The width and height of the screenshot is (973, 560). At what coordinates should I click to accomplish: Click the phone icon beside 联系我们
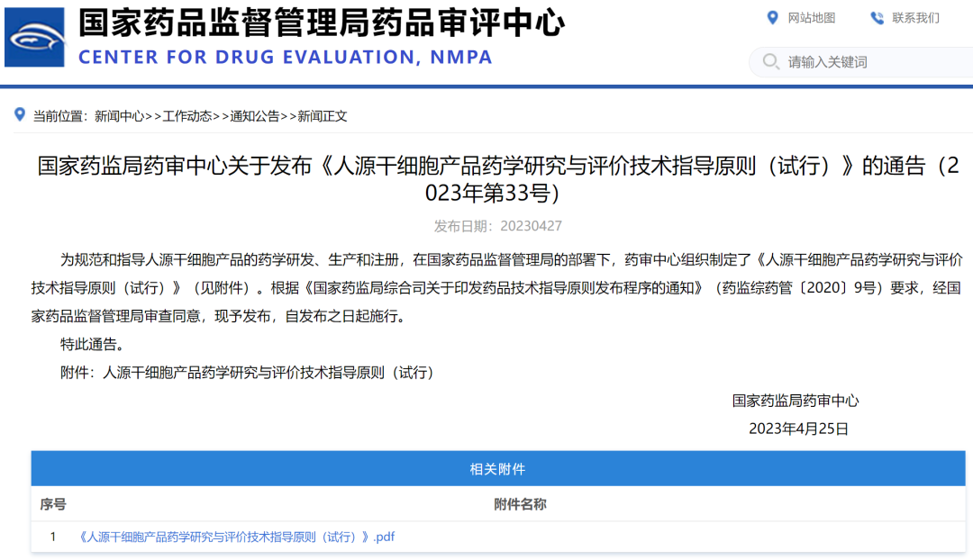[x=877, y=18]
